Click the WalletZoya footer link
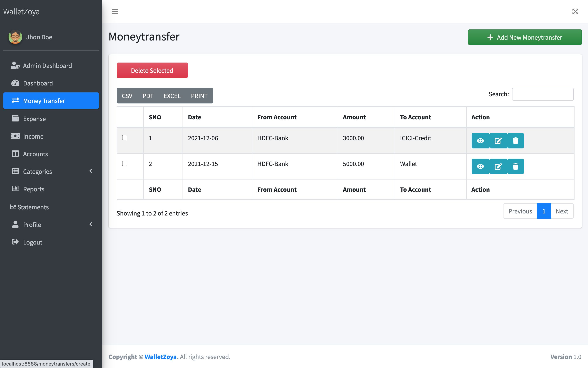 click(x=161, y=357)
